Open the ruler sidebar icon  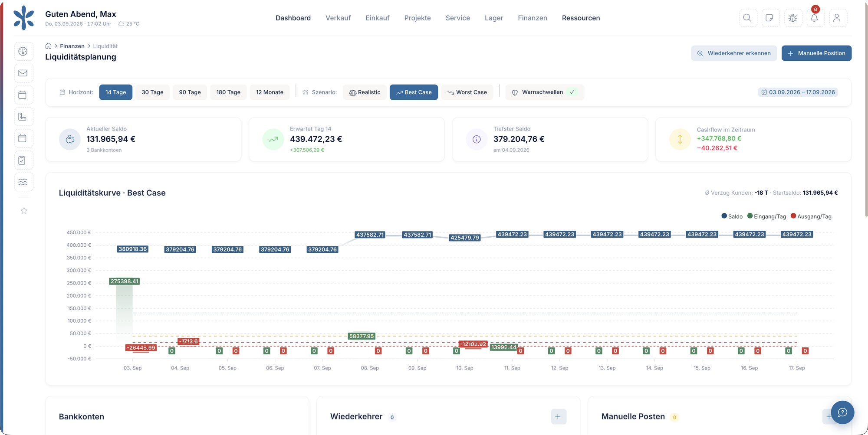(23, 117)
